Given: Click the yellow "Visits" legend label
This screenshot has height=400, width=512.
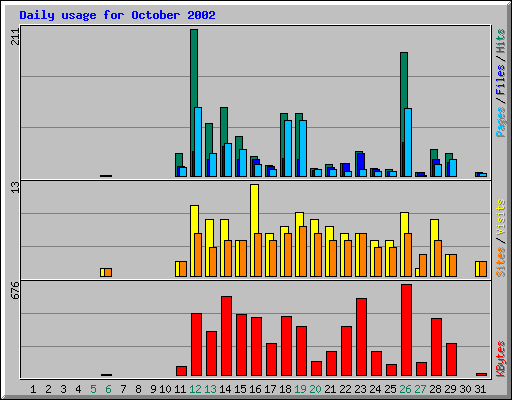Looking at the screenshot, I should pos(501,218).
